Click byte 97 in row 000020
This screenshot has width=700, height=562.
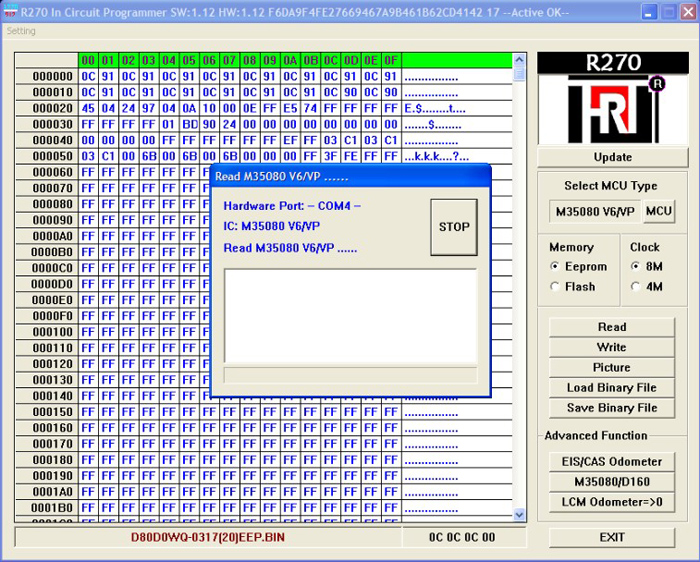(149, 108)
